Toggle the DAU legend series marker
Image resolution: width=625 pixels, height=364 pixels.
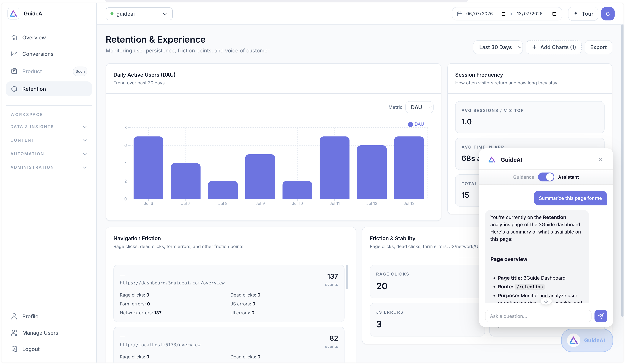(x=411, y=124)
